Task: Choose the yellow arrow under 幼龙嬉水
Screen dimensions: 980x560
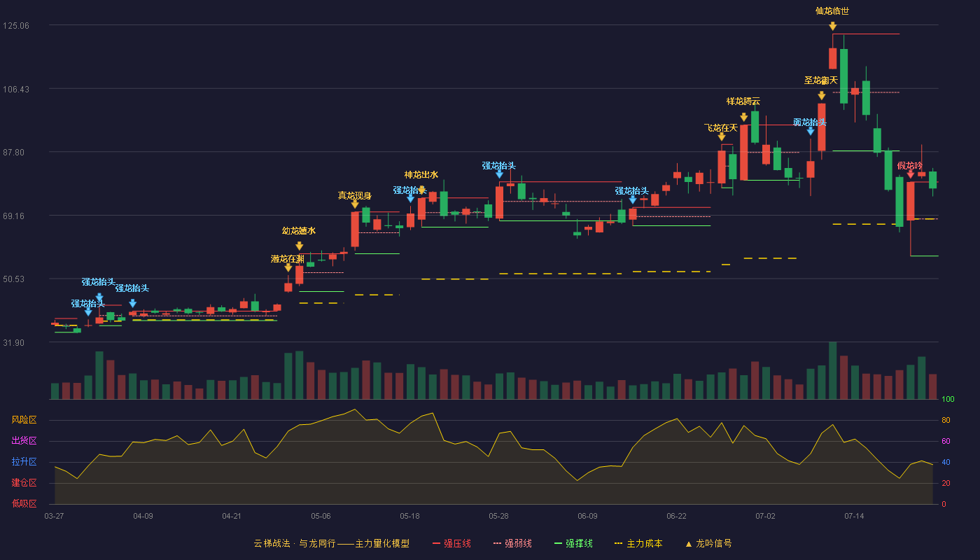Action: pos(300,246)
